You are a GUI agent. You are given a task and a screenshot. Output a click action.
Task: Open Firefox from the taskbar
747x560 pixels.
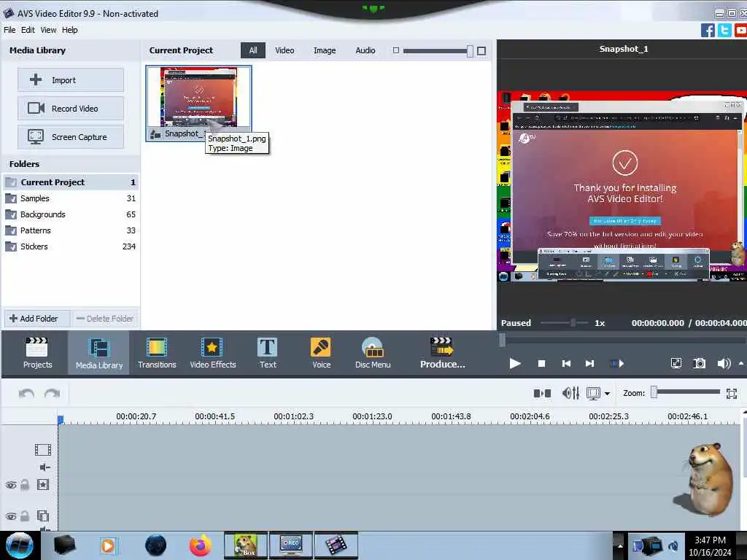pos(201,545)
